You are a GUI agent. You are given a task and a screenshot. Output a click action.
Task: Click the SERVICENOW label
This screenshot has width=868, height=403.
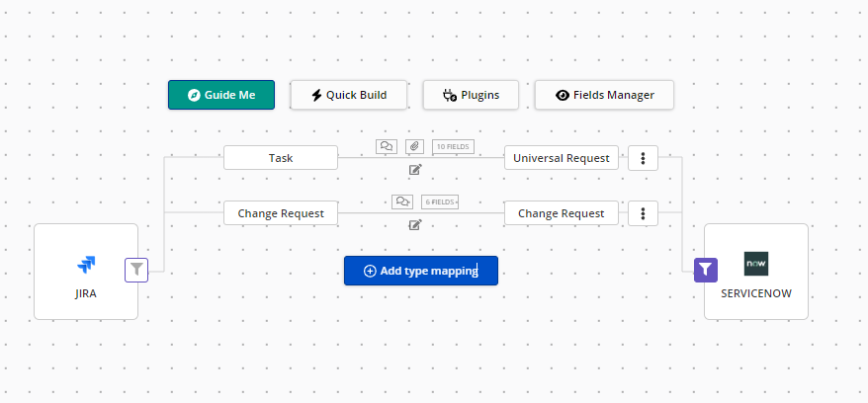click(x=756, y=293)
